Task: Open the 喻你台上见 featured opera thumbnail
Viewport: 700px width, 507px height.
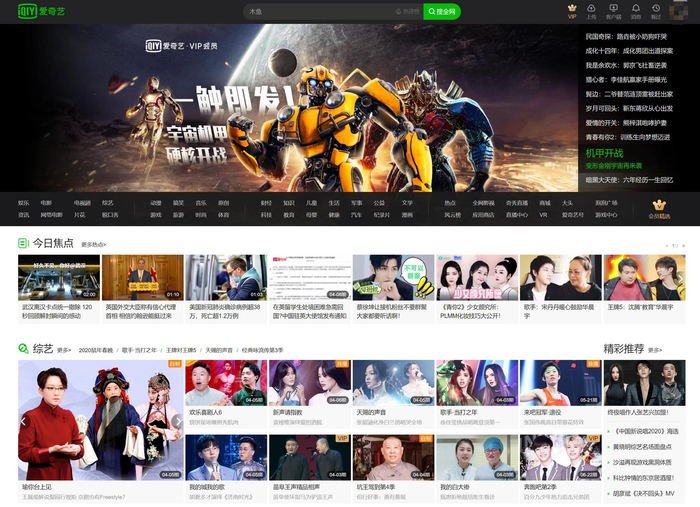Action: coord(101,420)
